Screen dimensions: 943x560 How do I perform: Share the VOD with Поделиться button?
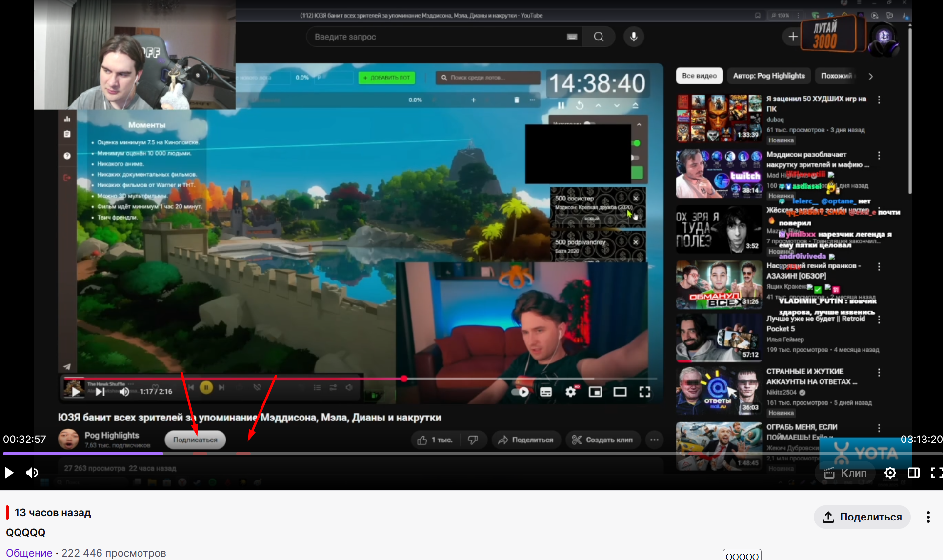click(862, 517)
